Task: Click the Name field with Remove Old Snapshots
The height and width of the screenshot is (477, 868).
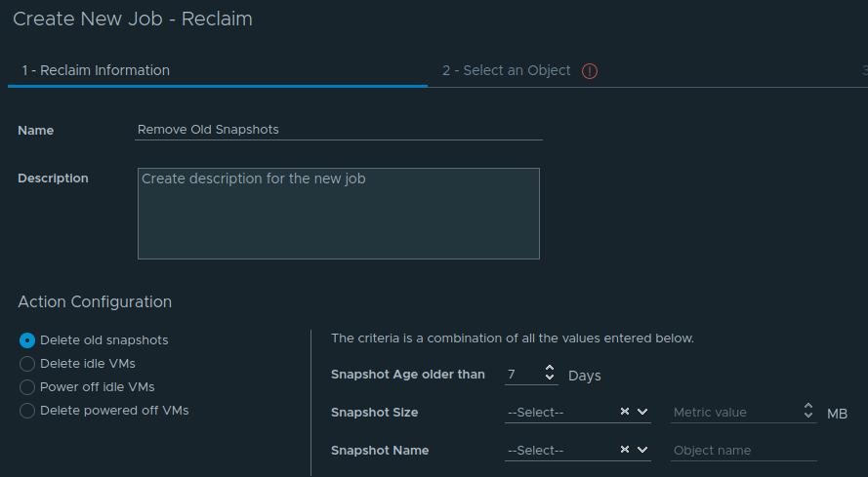Action: coord(338,130)
